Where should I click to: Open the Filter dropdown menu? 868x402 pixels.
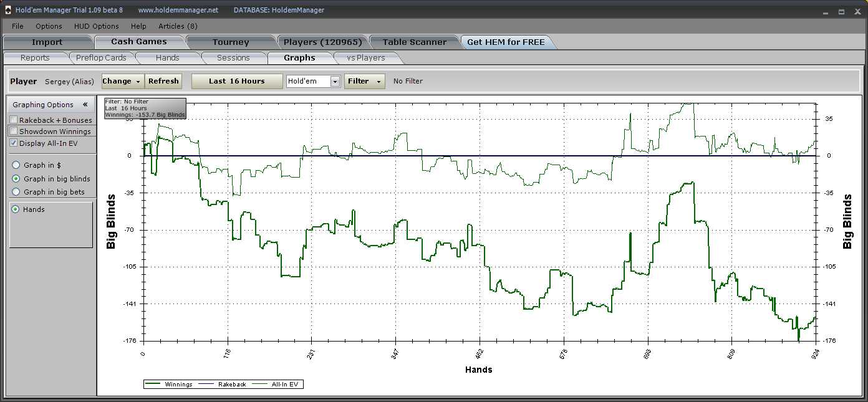[x=364, y=81]
